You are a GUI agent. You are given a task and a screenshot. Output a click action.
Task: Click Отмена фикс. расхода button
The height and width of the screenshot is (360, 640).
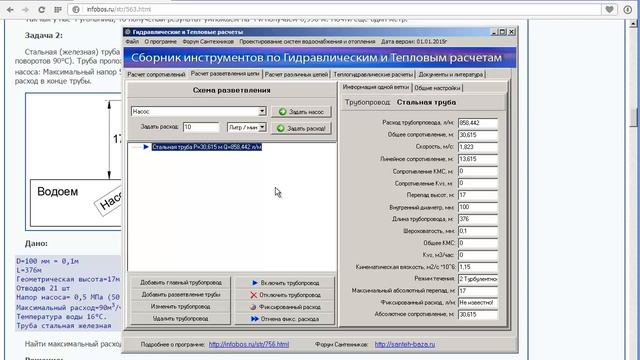tap(285, 319)
